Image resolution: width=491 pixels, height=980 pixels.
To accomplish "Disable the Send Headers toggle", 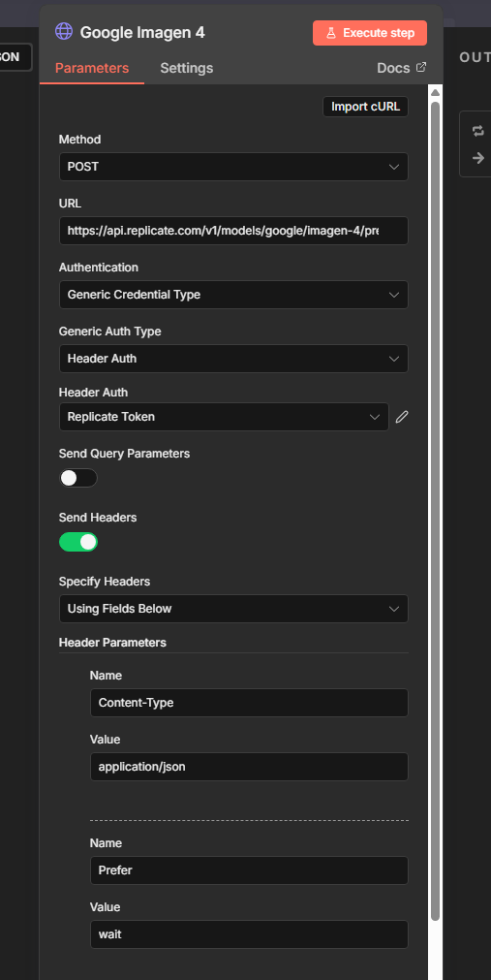I will [78, 542].
